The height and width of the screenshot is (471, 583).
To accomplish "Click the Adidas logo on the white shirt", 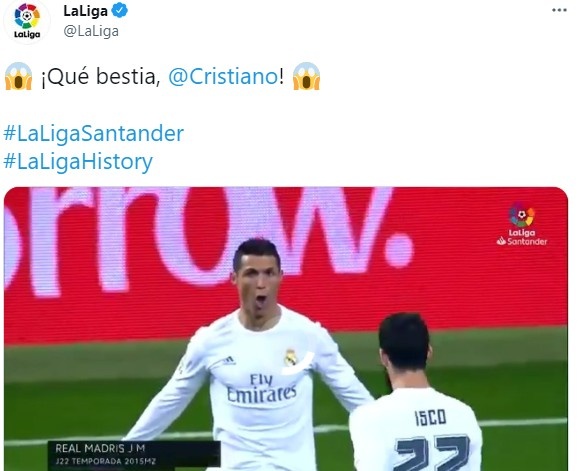I will (228, 360).
